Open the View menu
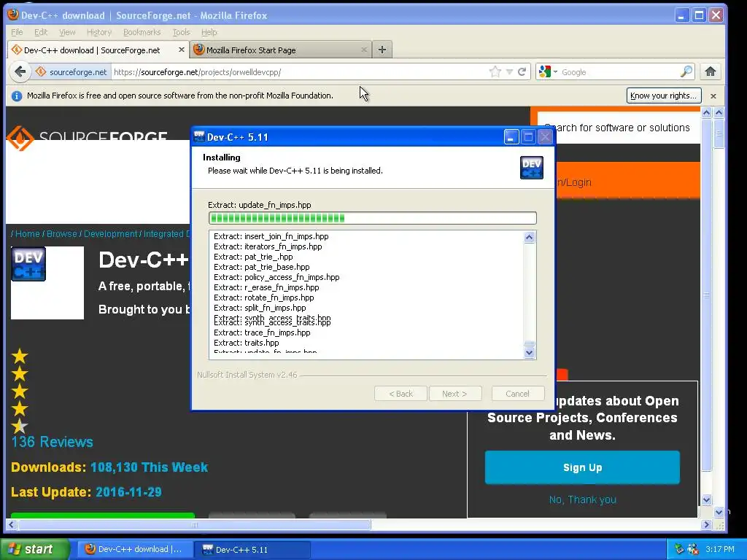This screenshot has height=560, width=747. pos(67,32)
